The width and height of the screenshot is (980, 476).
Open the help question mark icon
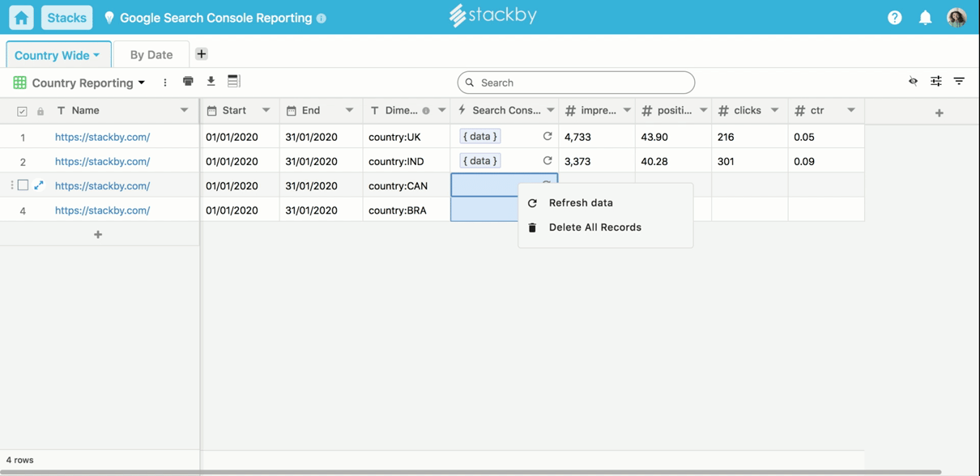coord(894,18)
